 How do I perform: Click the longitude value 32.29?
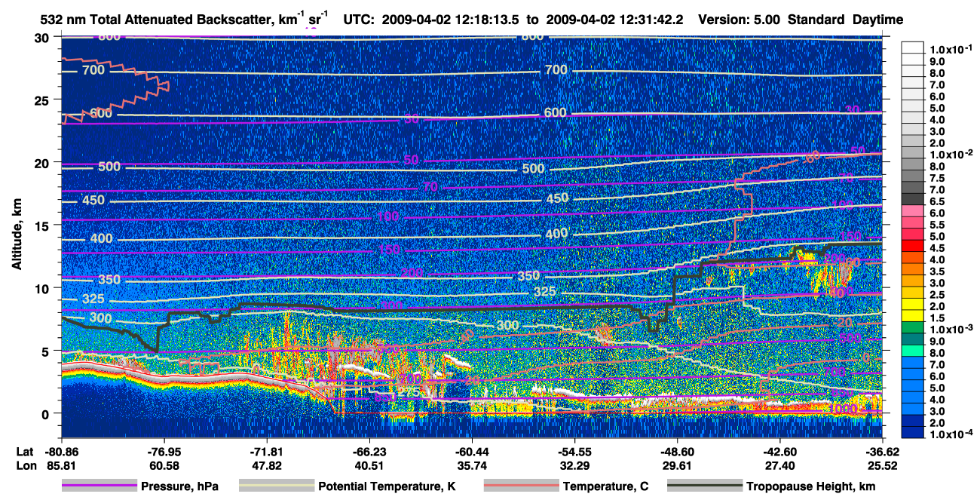pos(574,466)
